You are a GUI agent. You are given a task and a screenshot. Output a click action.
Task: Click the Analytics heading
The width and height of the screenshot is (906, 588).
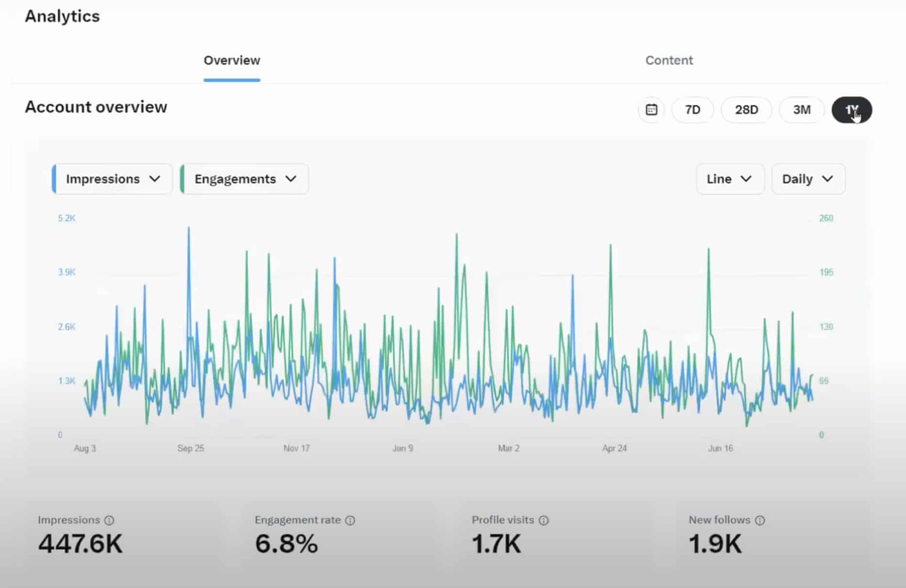pyautogui.click(x=62, y=16)
